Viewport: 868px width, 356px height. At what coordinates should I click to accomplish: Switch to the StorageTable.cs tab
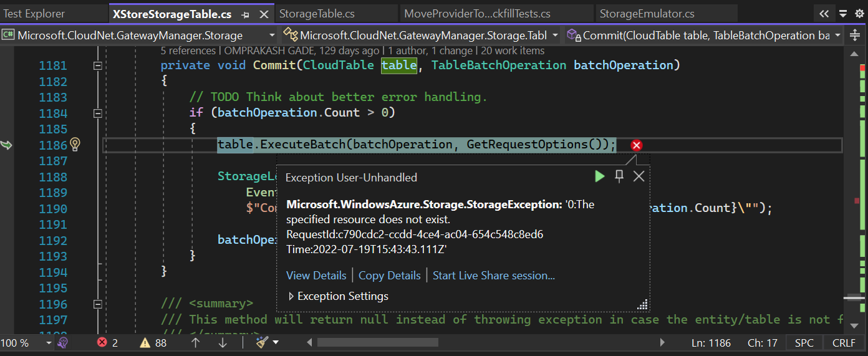pyautogui.click(x=316, y=14)
